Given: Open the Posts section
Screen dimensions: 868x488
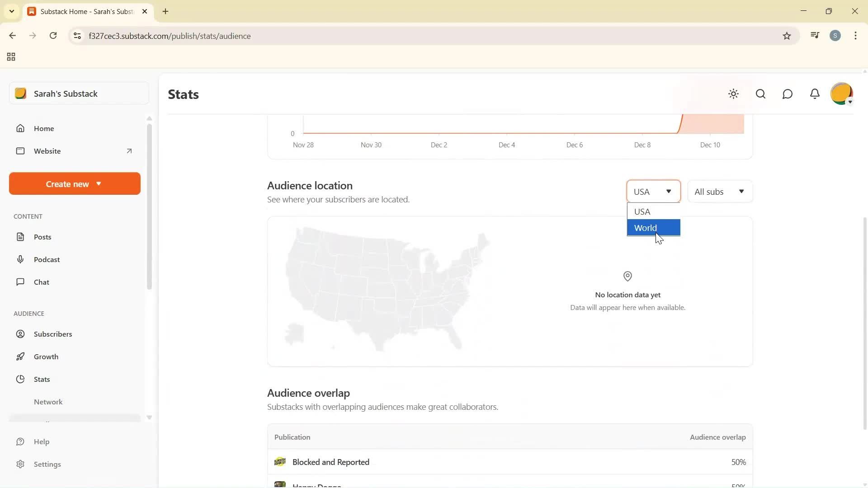Looking at the screenshot, I should (x=42, y=237).
